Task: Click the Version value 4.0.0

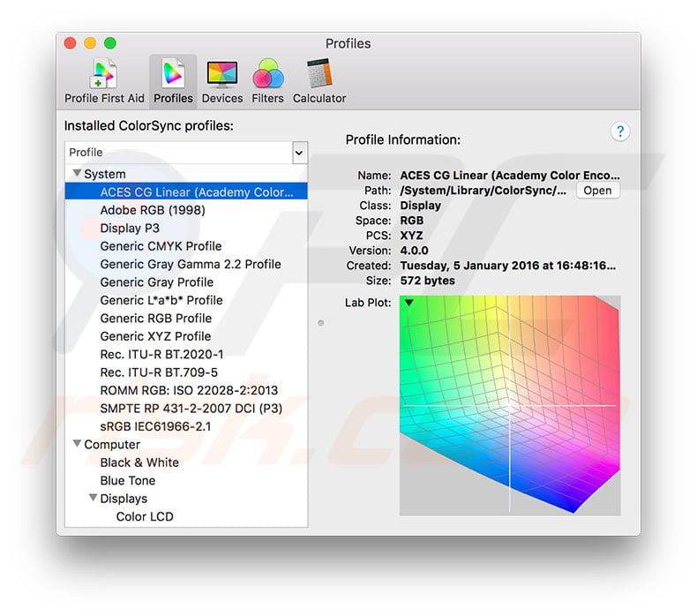Action: tap(414, 251)
